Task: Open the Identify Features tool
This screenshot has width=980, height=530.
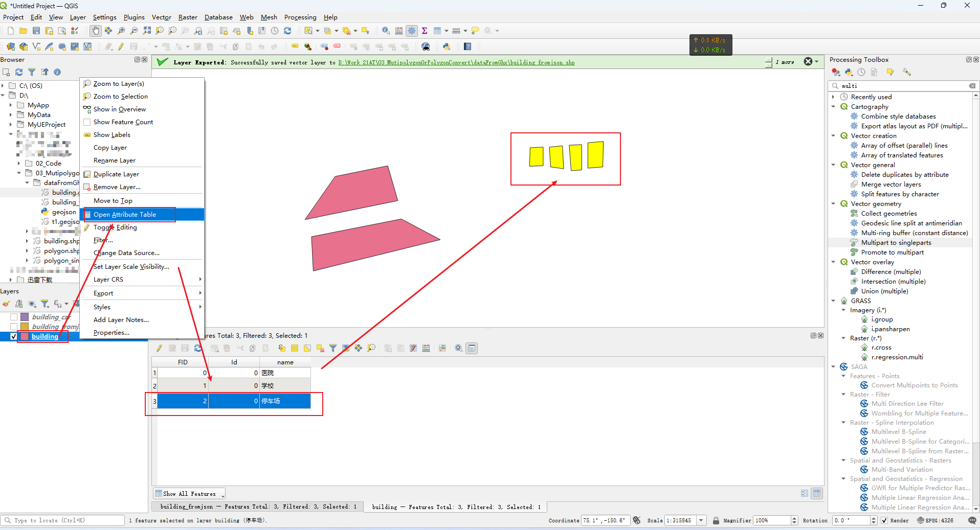Action: pos(386,31)
